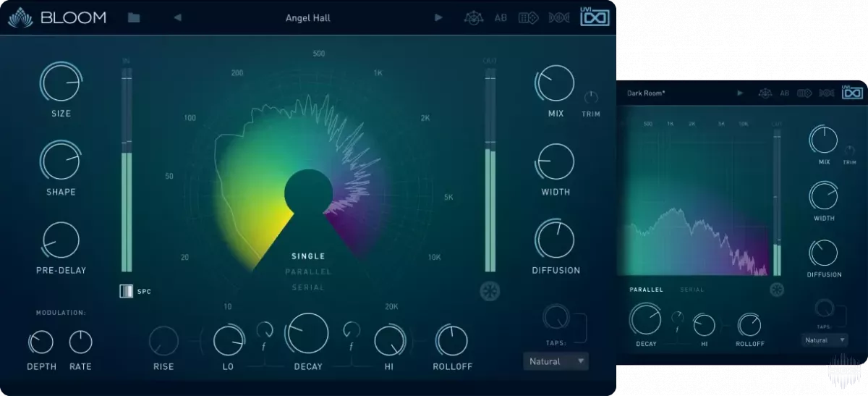868x396 pixels.
Task: Select SERIAL mode in the main window
Action: [x=308, y=287]
